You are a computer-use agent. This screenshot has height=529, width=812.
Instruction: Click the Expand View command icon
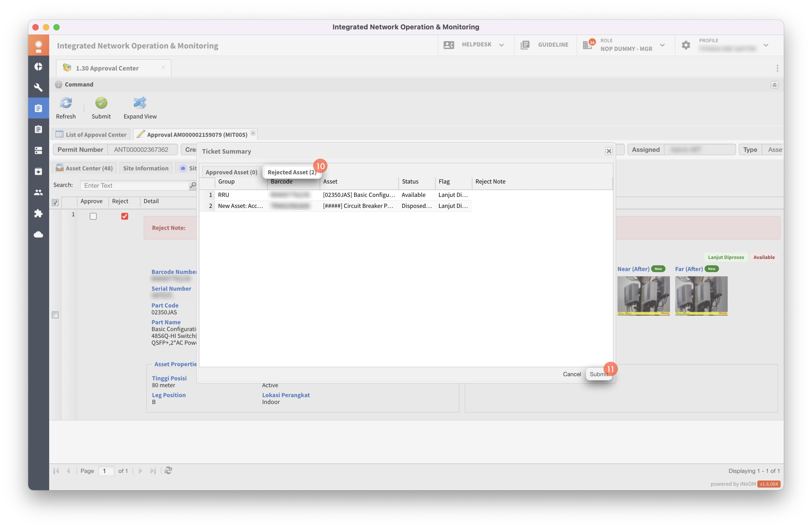[x=140, y=103]
